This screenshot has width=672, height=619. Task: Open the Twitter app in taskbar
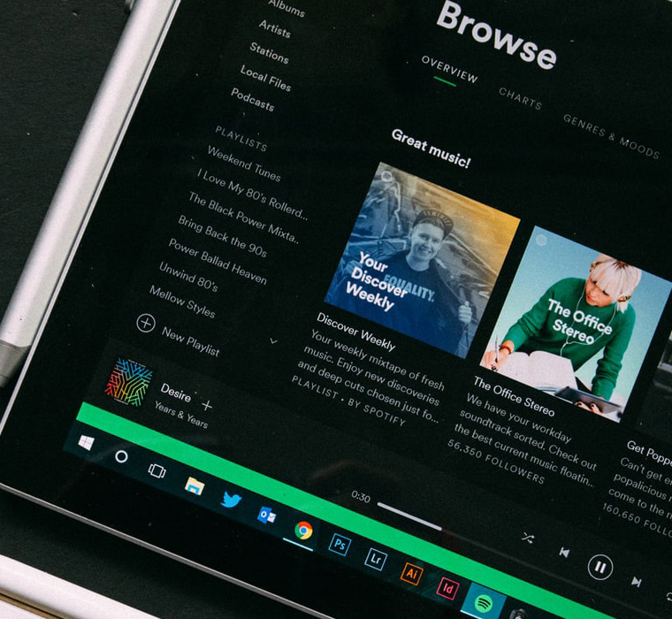[231, 500]
